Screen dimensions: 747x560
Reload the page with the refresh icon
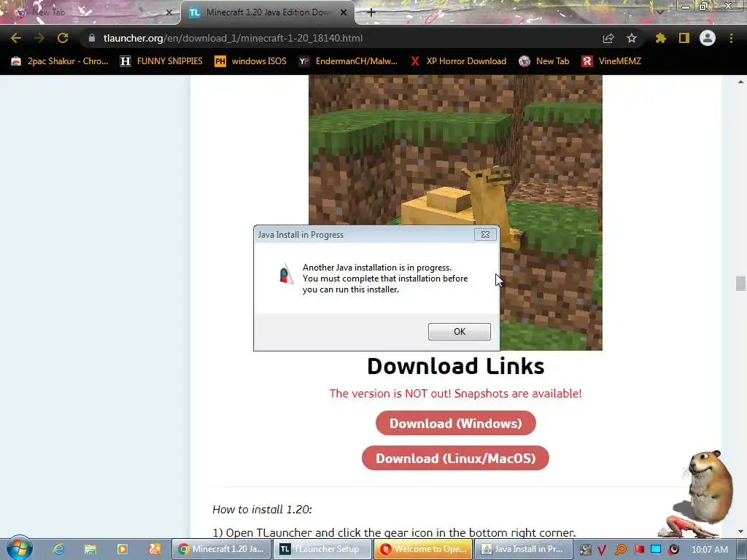[63, 38]
